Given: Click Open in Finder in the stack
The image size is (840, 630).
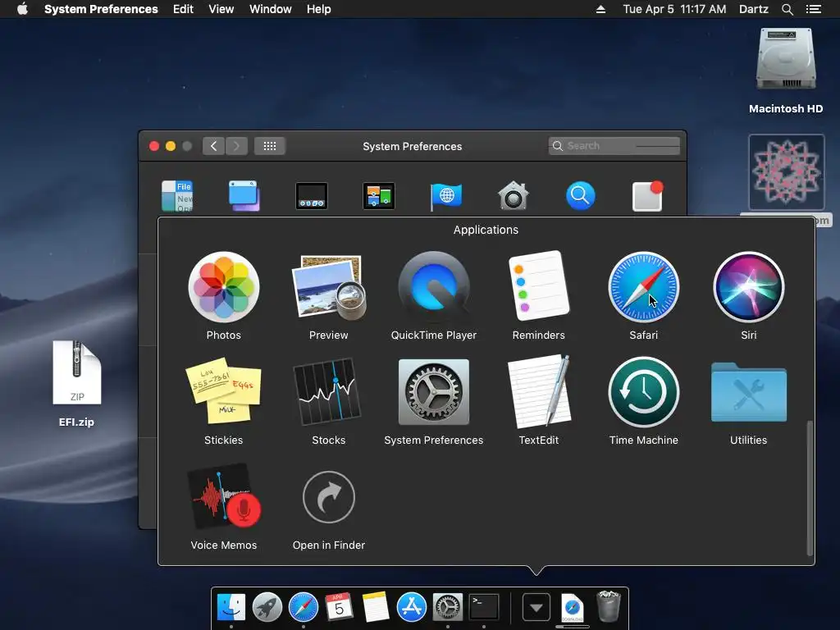Looking at the screenshot, I should (328, 496).
